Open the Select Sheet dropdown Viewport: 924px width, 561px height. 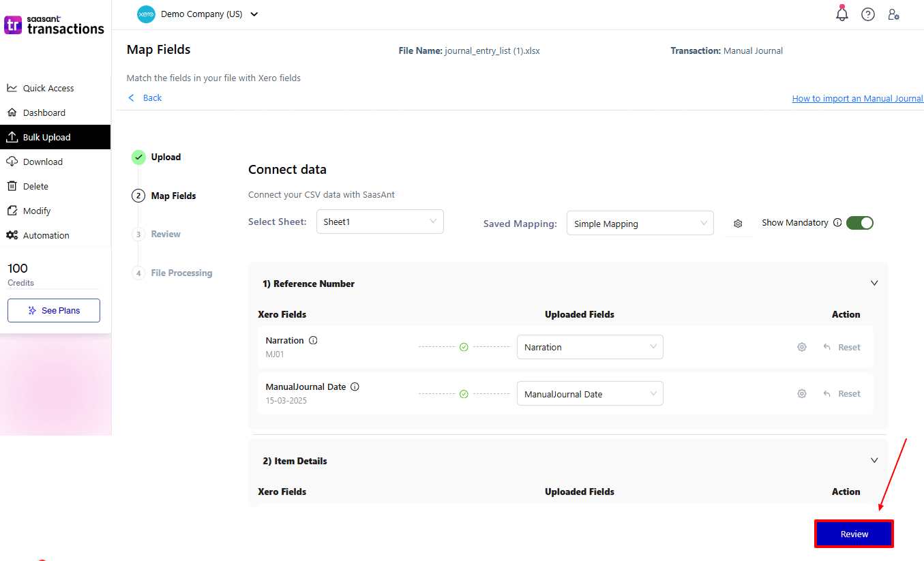380,221
